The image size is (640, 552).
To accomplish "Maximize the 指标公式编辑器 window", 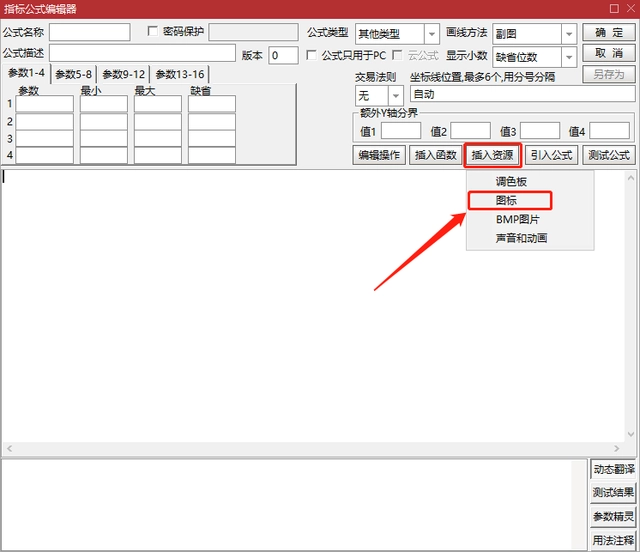I will click(x=614, y=9).
